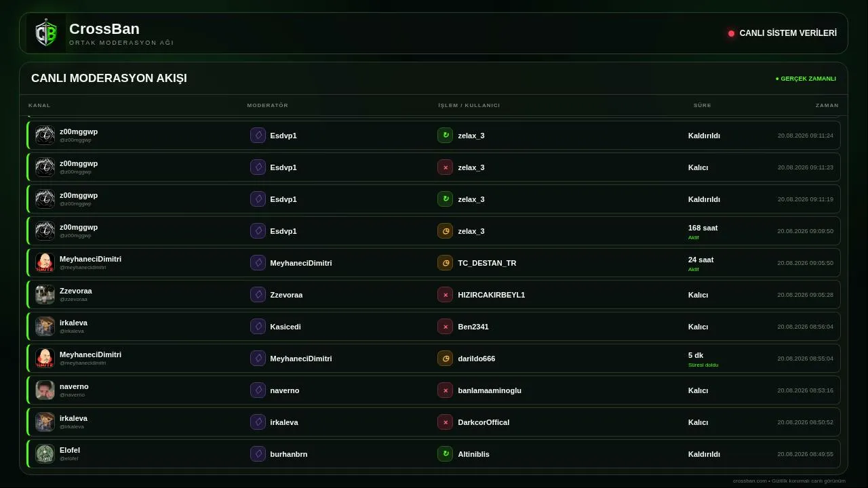Click the orange timeout icon beside darildo666
This screenshot has width=868, height=488.
tap(445, 359)
